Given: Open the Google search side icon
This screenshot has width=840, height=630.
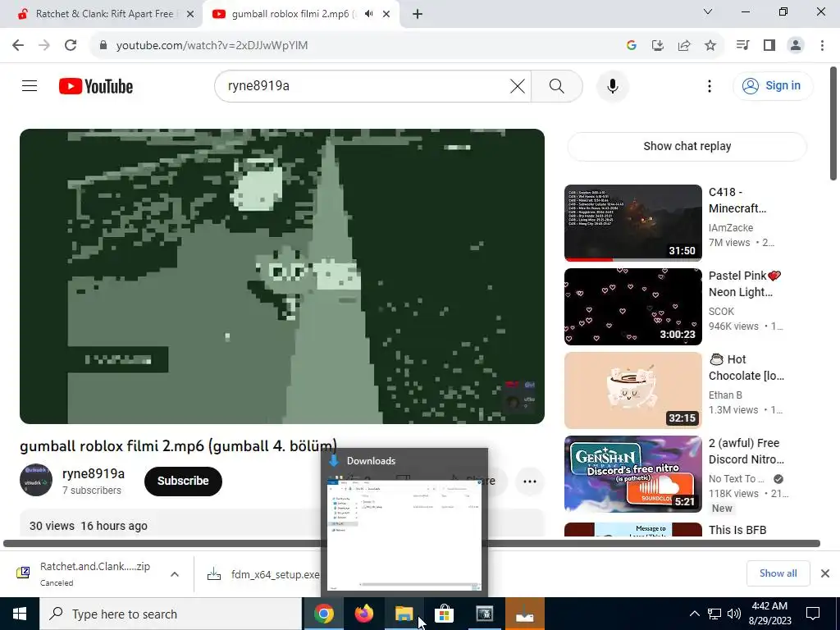Looking at the screenshot, I should pyautogui.click(x=632, y=46).
